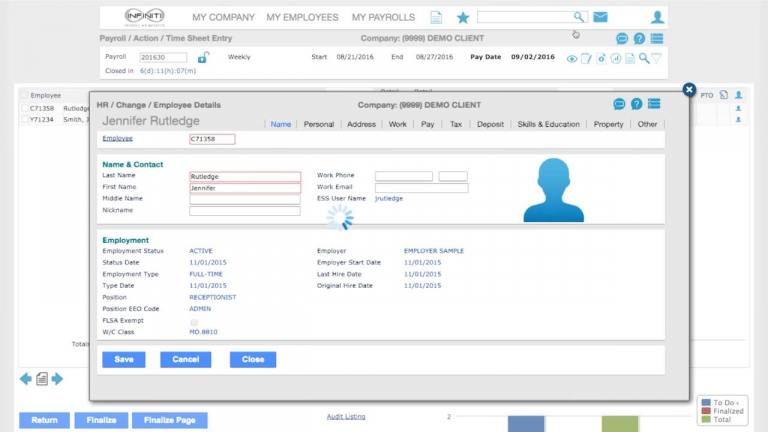The width and height of the screenshot is (768, 432).
Task: Check the C71358 row checkbox
Action: click(24, 108)
